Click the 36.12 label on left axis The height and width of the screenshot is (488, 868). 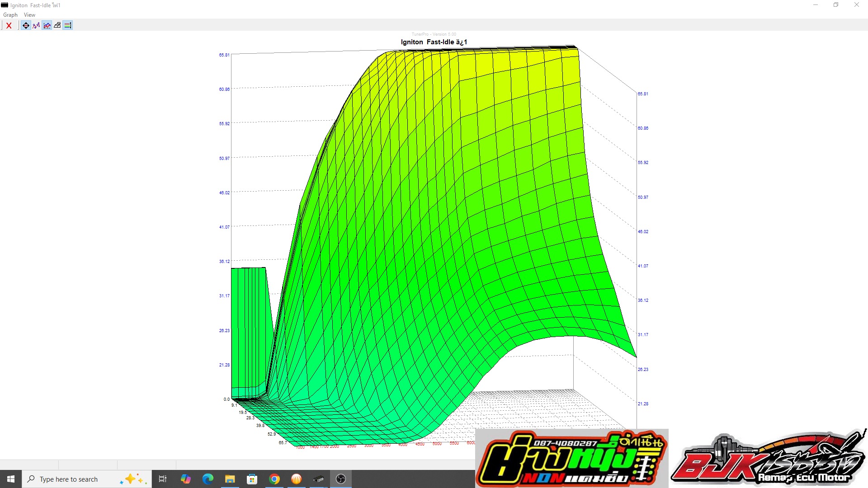(224, 262)
